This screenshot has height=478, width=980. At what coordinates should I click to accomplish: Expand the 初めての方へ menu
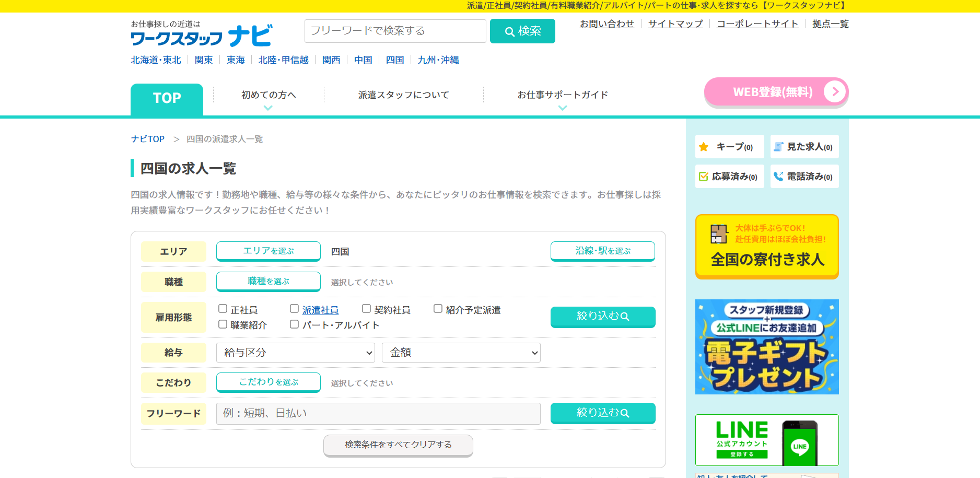[269, 95]
